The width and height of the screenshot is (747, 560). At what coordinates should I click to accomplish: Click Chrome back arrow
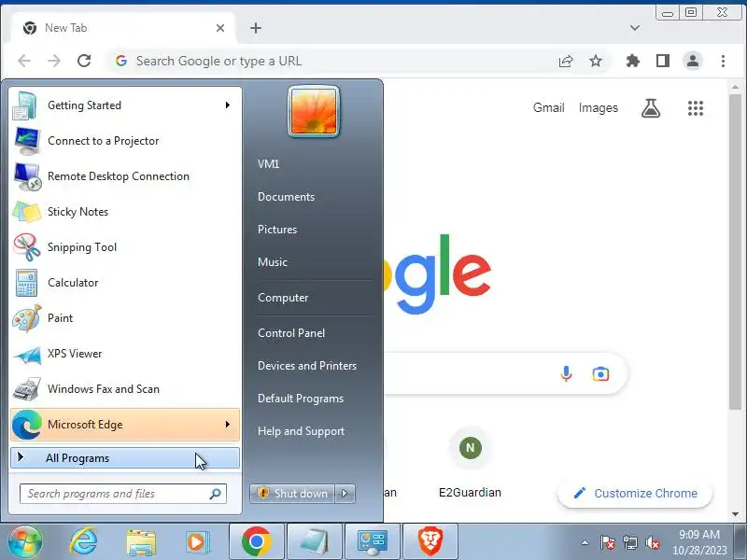pyautogui.click(x=24, y=61)
